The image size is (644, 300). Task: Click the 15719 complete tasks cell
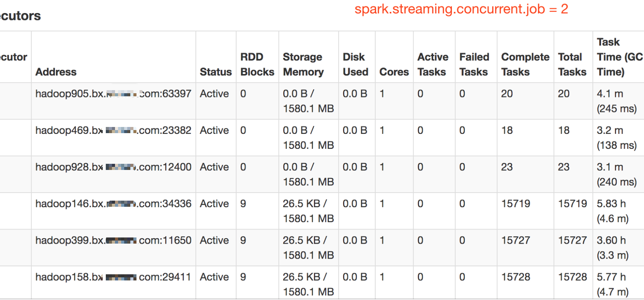pyautogui.click(x=516, y=204)
